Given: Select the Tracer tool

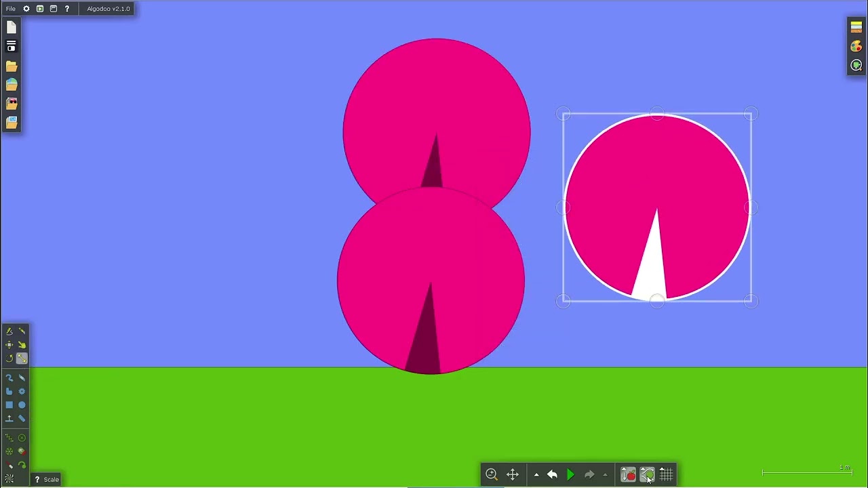Looking at the screenshot, I should click(x=22, y=465).
